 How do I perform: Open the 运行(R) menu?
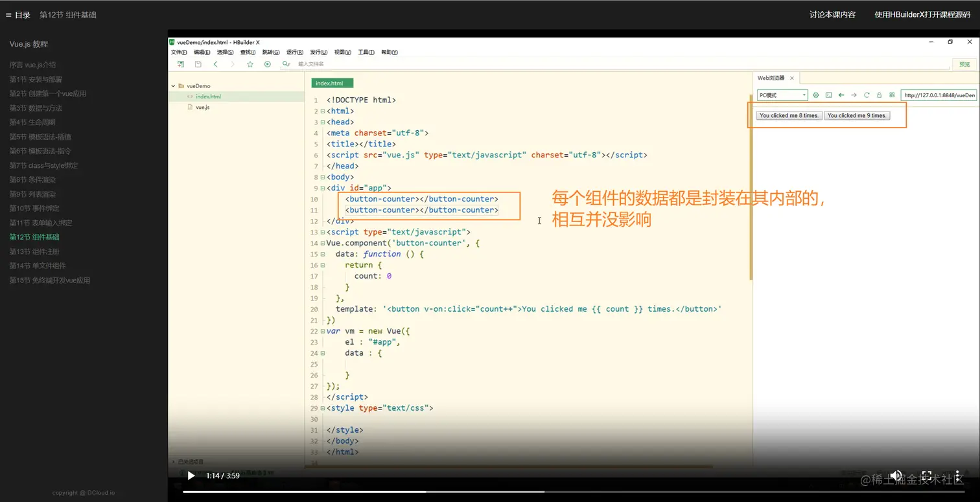(x=295, y=52)
